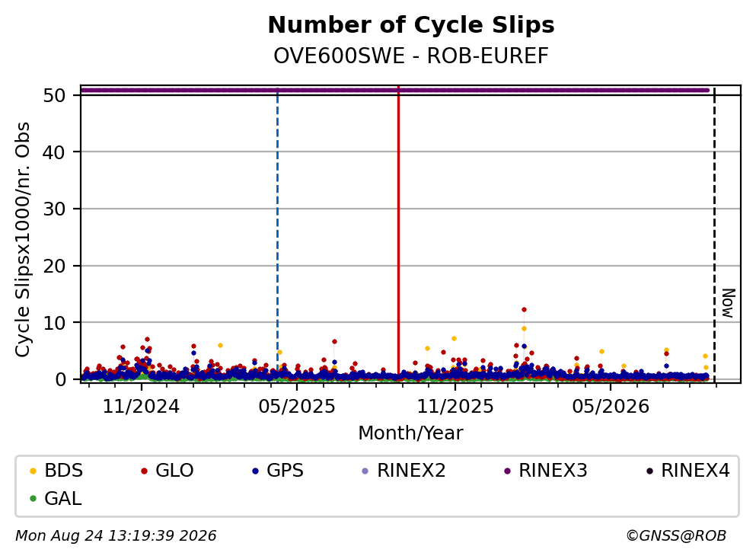Click the 50 y-axis tick label
756x559 pixels.
(x=55, y=95)
